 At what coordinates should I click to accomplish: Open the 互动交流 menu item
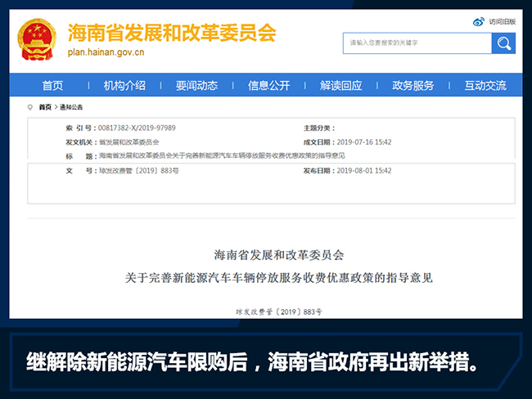(485, 85)
